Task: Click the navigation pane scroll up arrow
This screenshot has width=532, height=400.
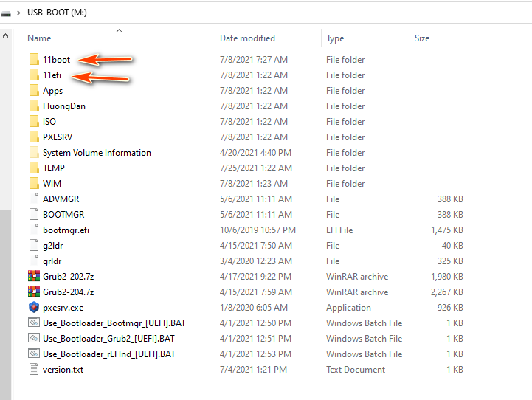Action: [5, 35]
